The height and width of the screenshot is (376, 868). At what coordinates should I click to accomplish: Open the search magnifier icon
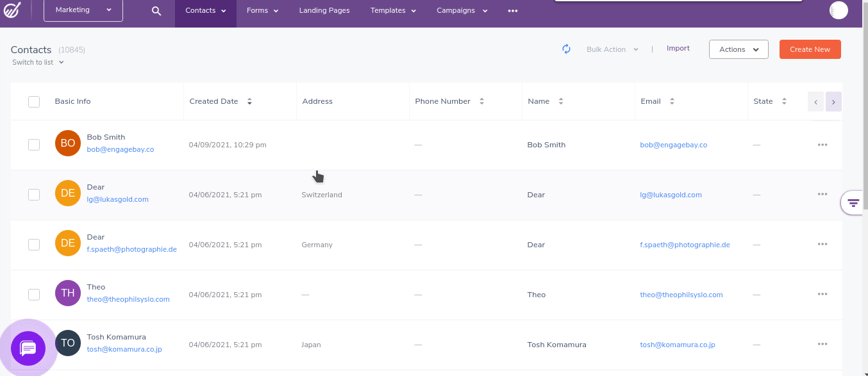point(156,11)
